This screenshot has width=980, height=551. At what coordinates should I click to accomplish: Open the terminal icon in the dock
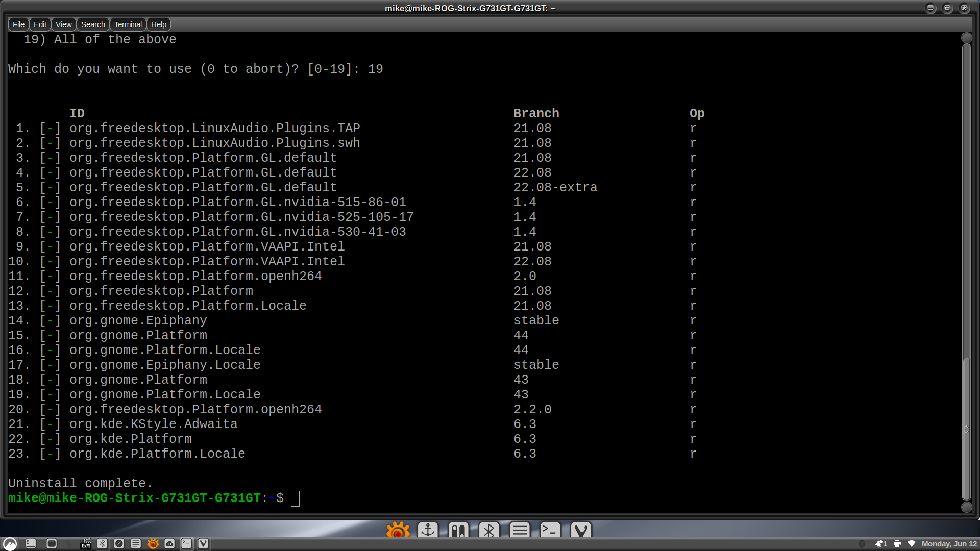click(x=550, y=530)
